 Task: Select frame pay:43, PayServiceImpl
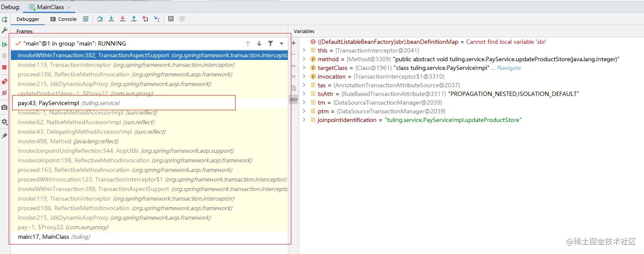(149, 103)
